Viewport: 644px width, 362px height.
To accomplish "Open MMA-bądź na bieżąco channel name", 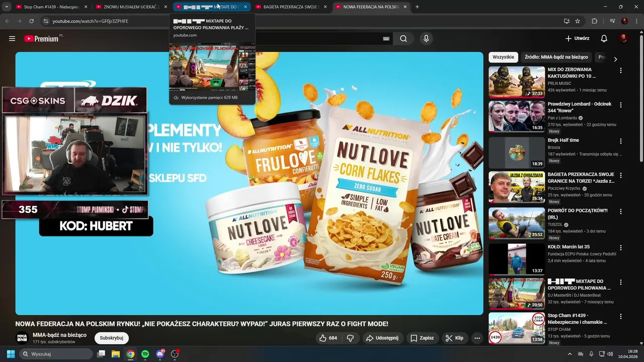I will click(x=59, y=335).
